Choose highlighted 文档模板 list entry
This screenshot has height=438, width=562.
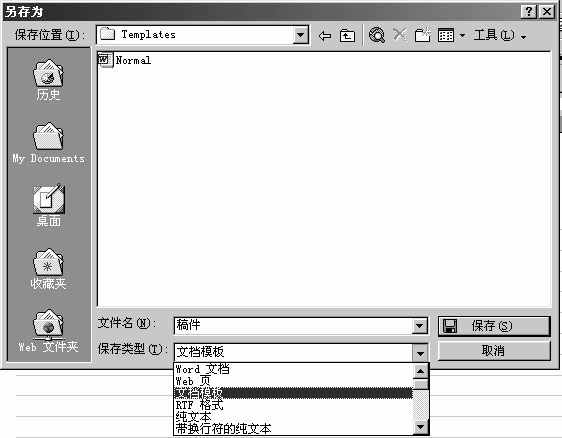coord(294,393)
